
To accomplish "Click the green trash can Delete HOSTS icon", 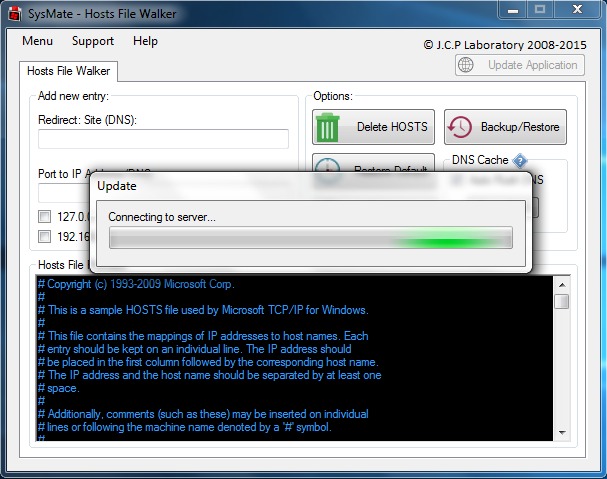I will click(x=328, y=127).
